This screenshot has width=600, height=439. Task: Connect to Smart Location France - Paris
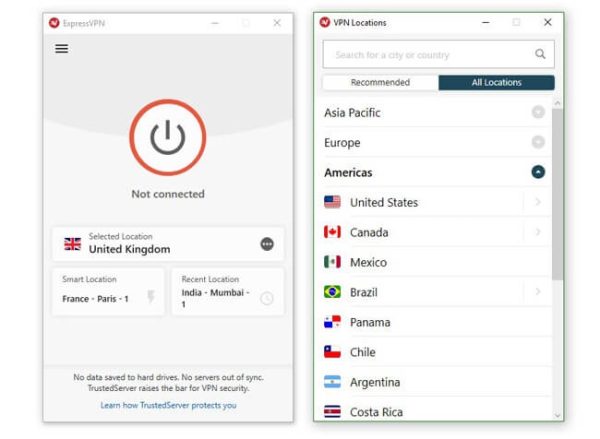click(x=108, y=292)
